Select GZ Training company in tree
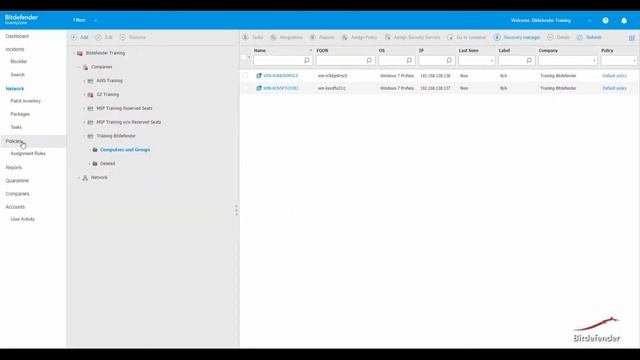The width and height of the screenshot is (640, 360). 108,95
